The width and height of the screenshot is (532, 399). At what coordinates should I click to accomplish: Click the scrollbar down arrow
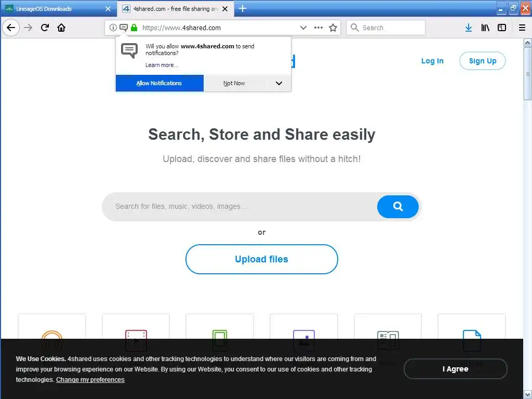click(528, 395)
